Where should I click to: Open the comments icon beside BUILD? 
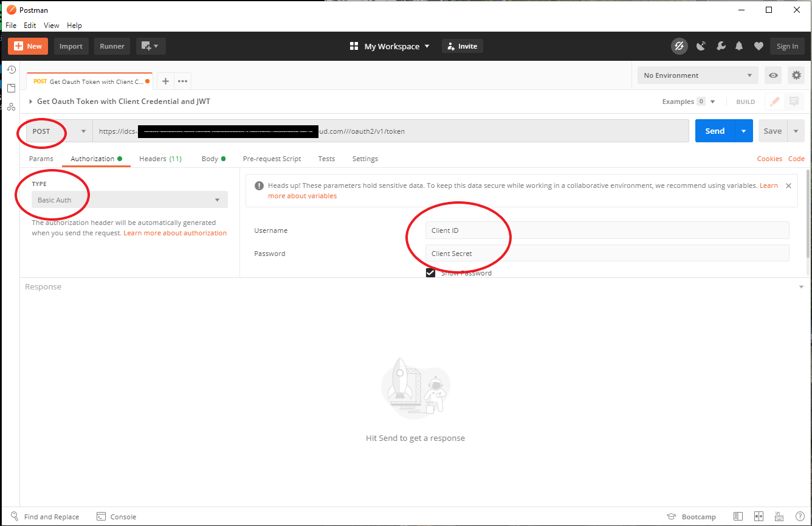[794, 102]
